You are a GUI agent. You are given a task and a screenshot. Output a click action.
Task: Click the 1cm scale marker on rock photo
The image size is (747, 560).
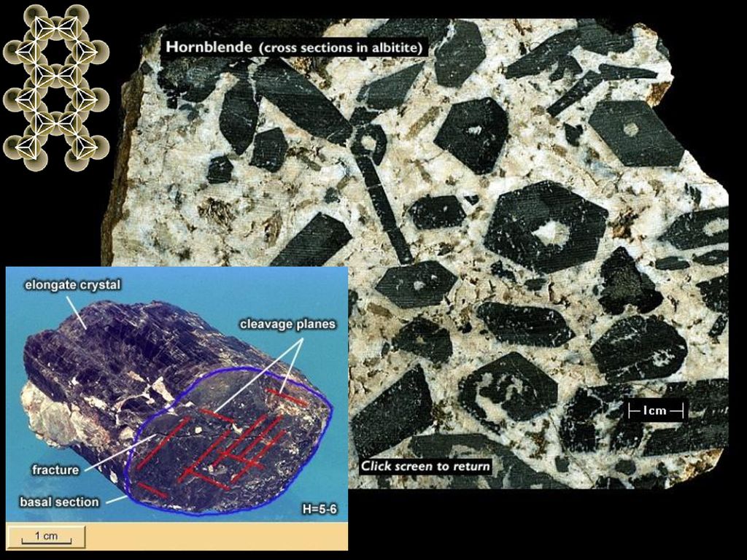point(656,410)
